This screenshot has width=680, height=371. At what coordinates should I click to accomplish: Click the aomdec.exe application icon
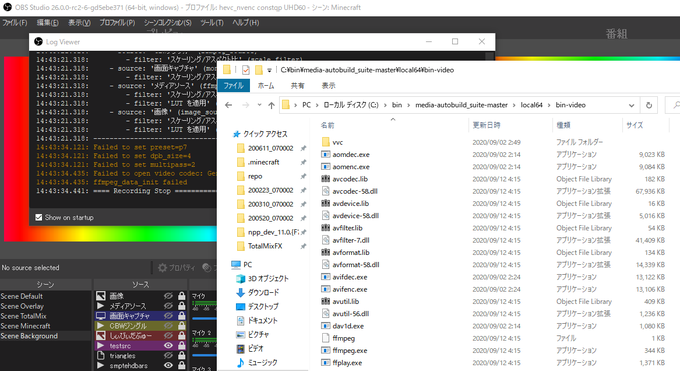tap(326, 154)
